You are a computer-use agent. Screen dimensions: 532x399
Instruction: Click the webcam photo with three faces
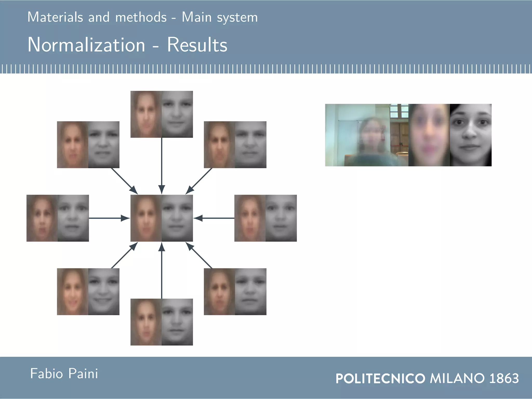pos(408,135)
